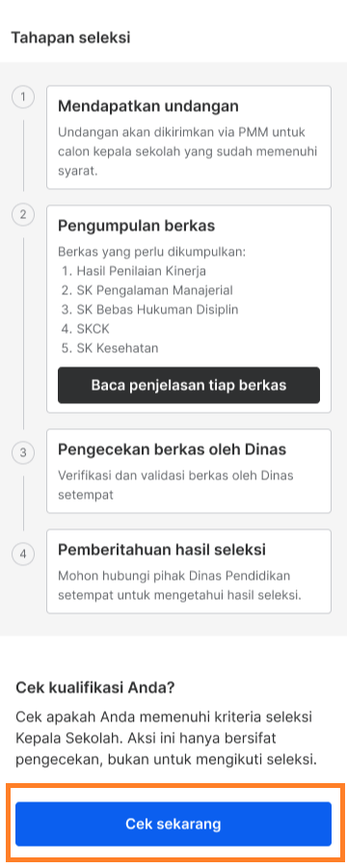Viewport: 347px width, 868px height.
Task: Select "SK Pengalaman Manajerial" list item
Action: (x=147, y=290)
